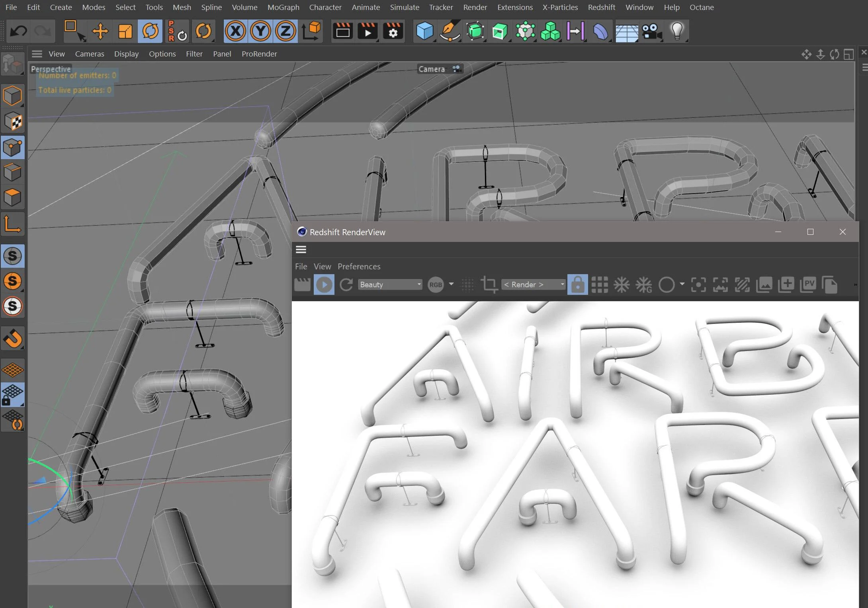Click the magnet Snap icon
The width and height of the screenshot is (868, 608).
[13, 339]
